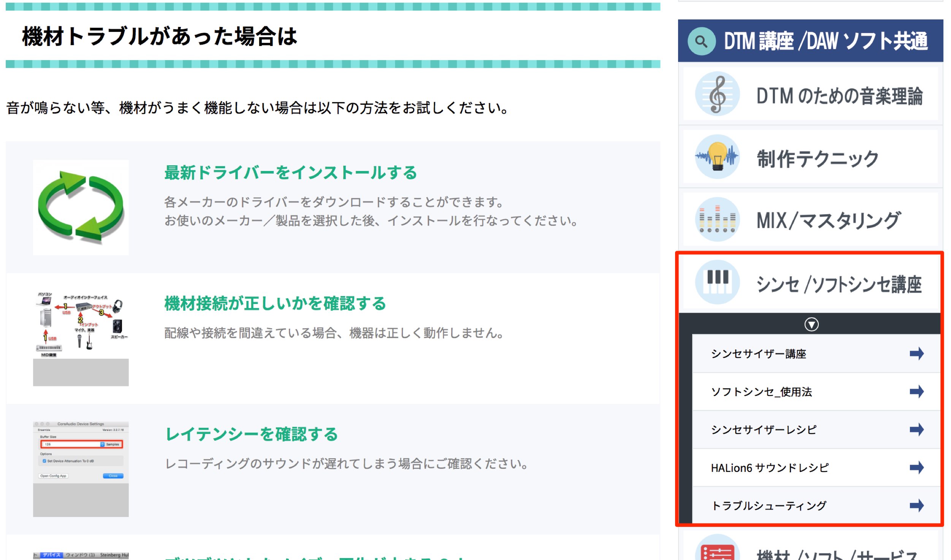Select HALion6 サウンドレシピ submenu item
Viewport: 951px width, 560px height.
pyautogui.click(x=816, y=468)
